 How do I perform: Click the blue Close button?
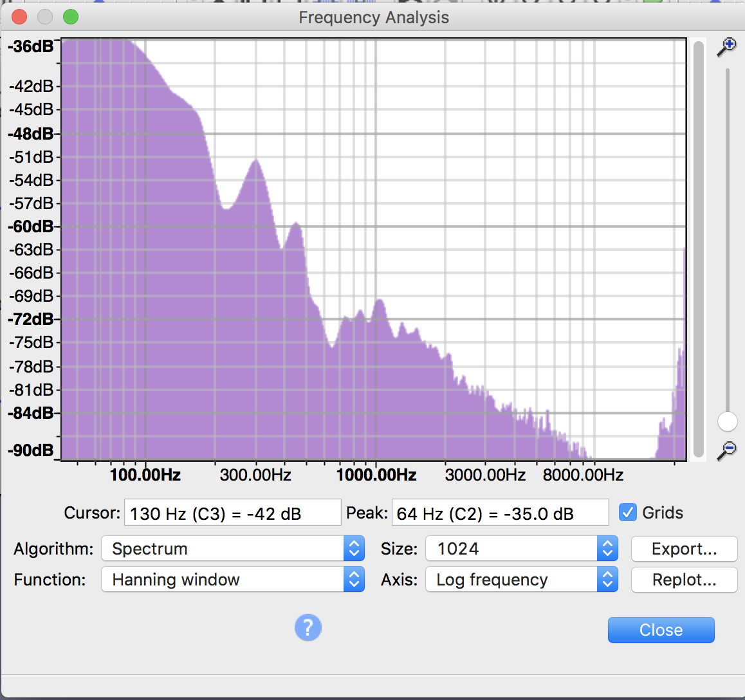661,630
